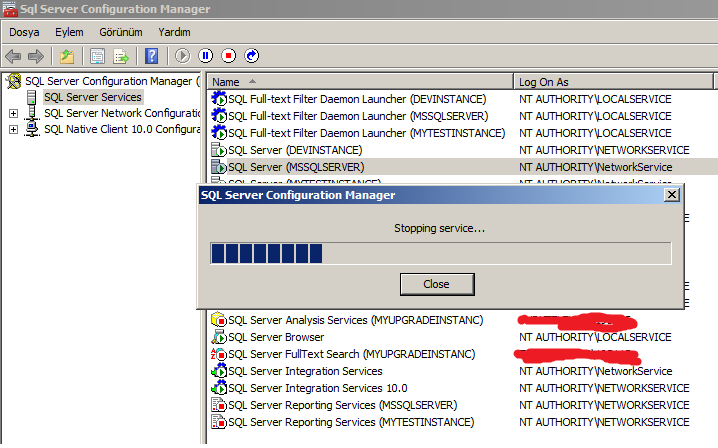Click the Pause Service toolbar icon
This screenshot has height=448, width=718.
pyautogui.click(x=206, y=56)
